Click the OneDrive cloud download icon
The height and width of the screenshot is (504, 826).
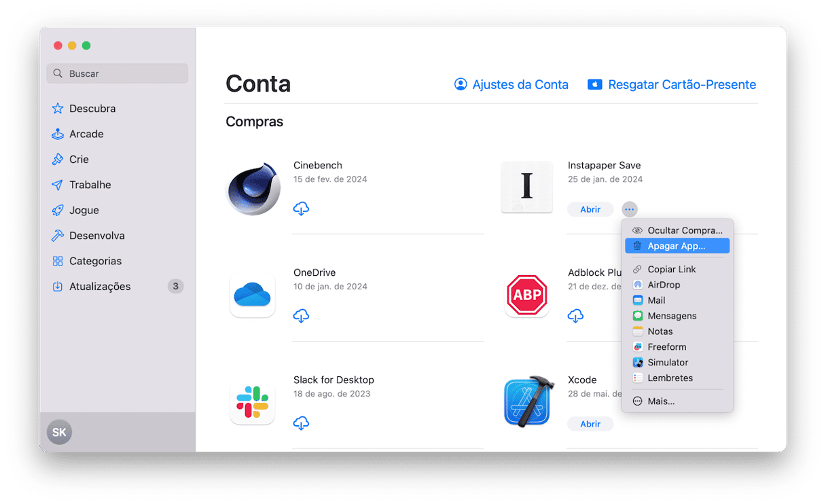(x=301, y=316)
